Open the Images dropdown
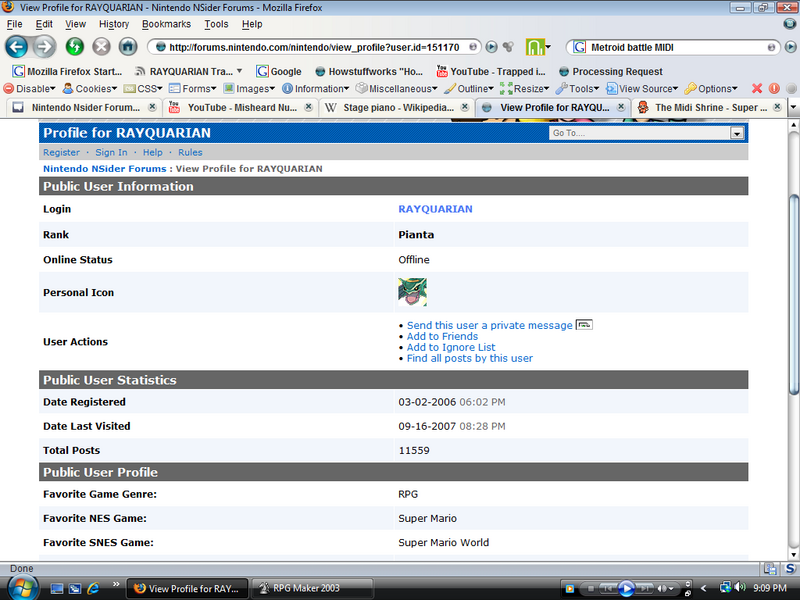 click(x=249, y=88)
